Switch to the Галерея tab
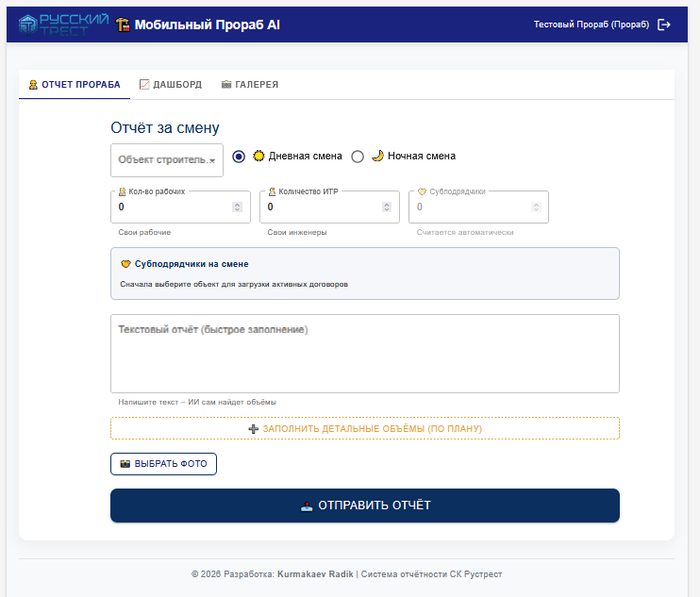Image resolution: width=700 pixels, height=597 pixels. coord(250,84)
